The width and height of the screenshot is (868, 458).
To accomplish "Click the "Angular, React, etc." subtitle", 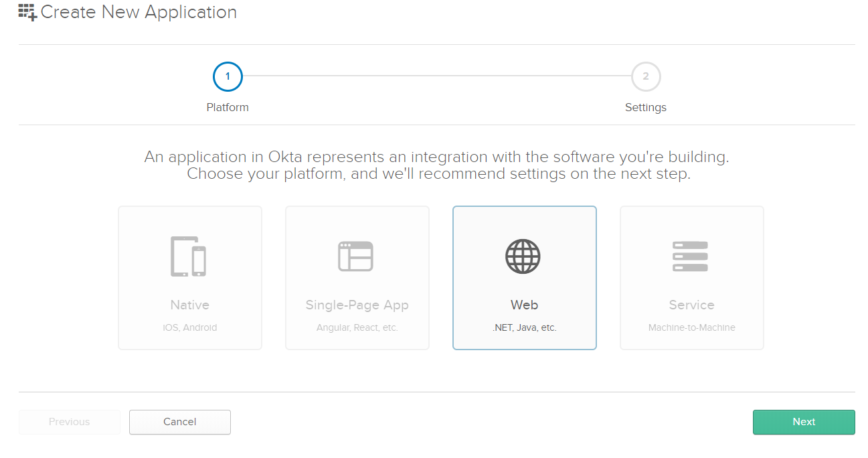I will (357, 328).
